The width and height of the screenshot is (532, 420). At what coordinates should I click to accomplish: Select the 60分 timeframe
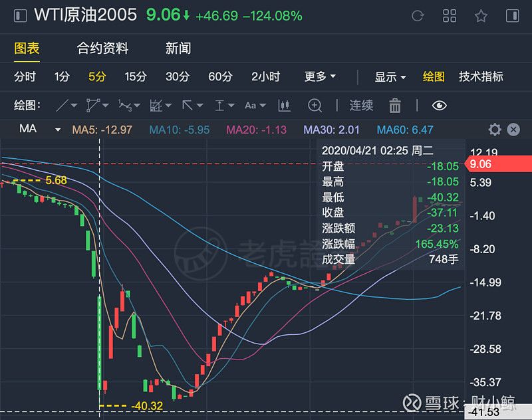point(220,76)
